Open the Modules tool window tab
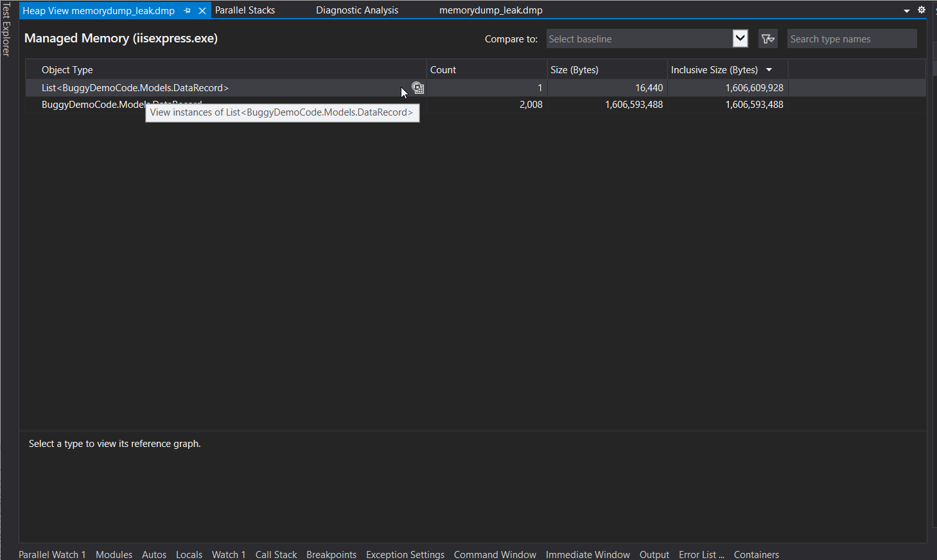 pyautogui.click(x=114, y=554)
